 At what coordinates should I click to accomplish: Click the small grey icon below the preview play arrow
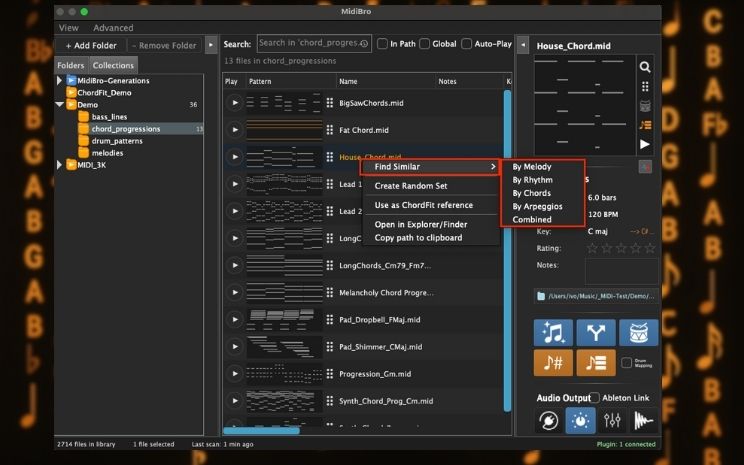coord(645,167)
